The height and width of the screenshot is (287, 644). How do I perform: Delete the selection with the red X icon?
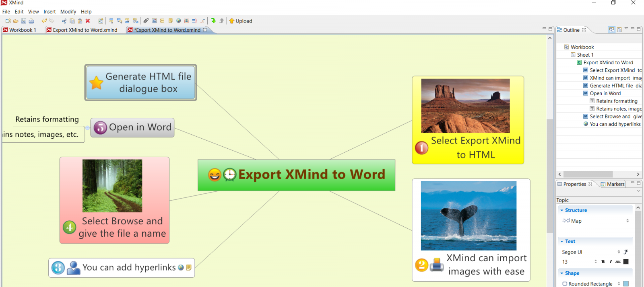[88, 21]
